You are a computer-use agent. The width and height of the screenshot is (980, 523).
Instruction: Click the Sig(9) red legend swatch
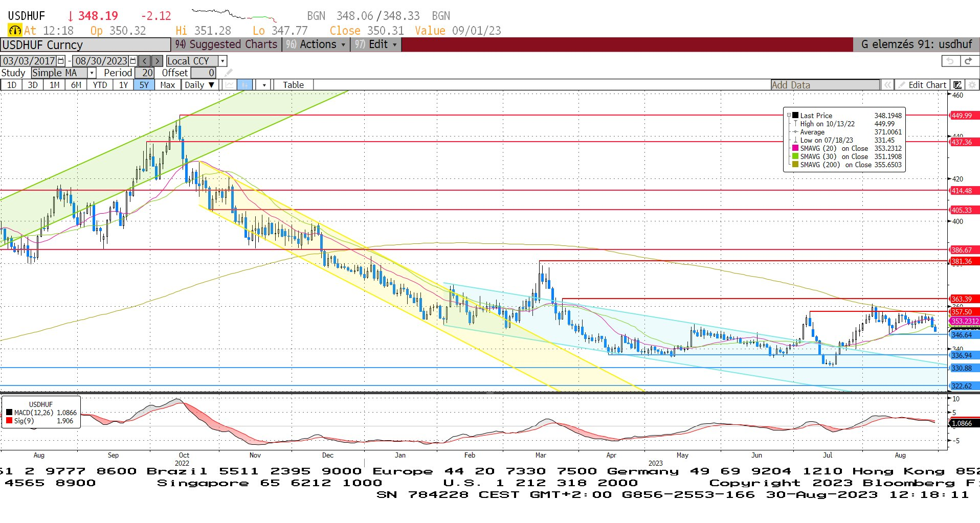[9, 421]
